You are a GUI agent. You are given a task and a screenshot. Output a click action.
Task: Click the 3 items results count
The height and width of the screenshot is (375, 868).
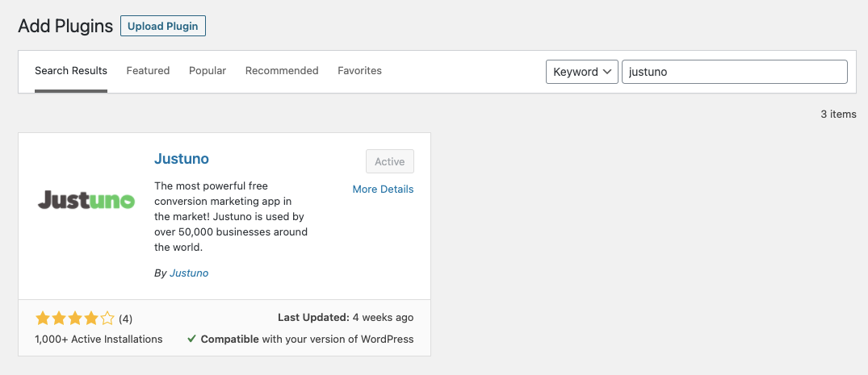[x=838, y=115]
